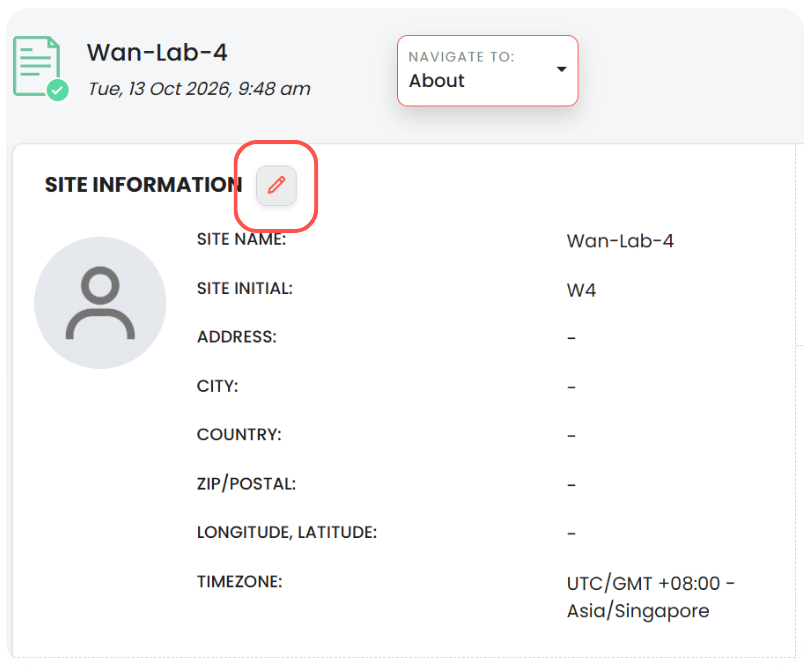
Task: Click the dropdown arrow in Navigate To box
Action: [x=561, y=69]
